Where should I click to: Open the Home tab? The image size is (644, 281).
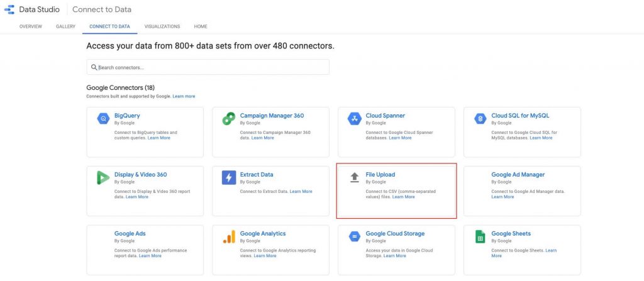click(x=201, y=26)
